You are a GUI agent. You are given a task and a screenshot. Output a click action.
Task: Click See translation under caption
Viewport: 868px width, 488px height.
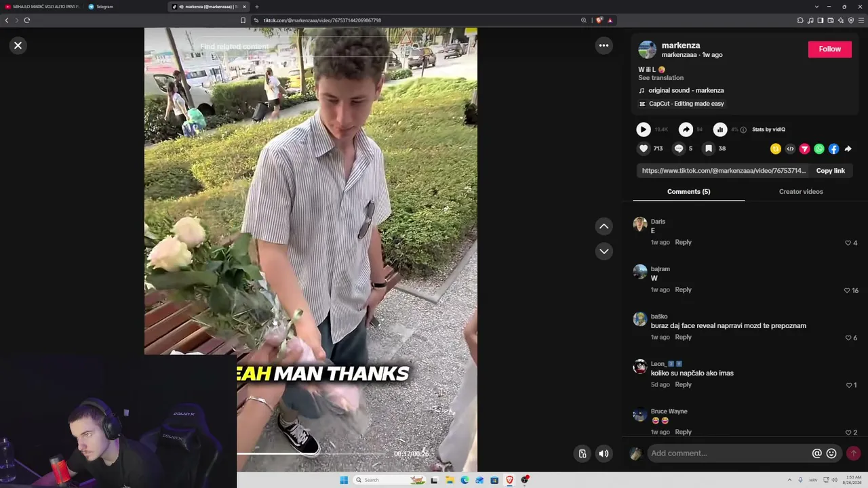[x=660, y=78]
